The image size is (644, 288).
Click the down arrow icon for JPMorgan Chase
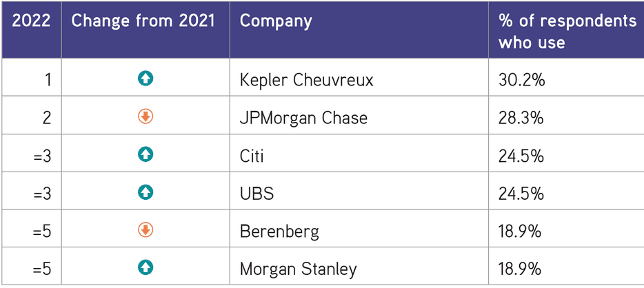pos(145,117)
